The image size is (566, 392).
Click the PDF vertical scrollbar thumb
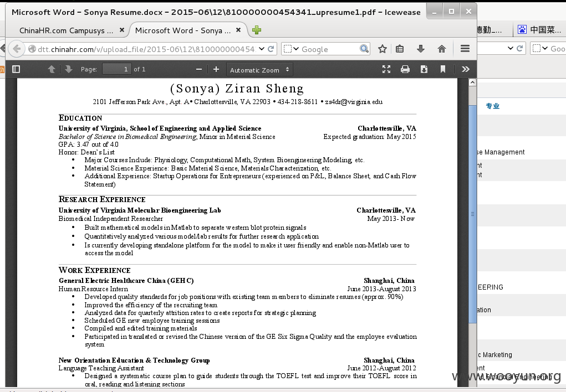click(x=472, y=214)
